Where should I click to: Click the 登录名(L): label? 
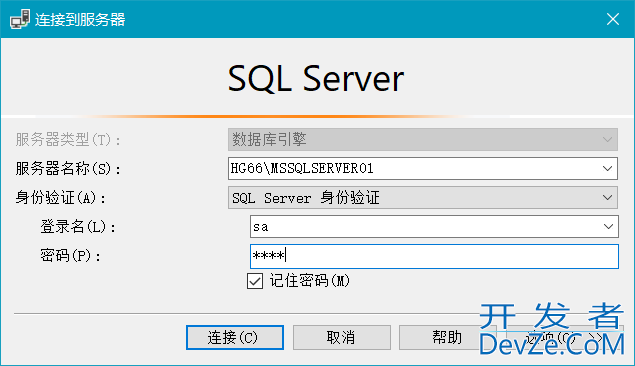pyautogui.click(x=78, y=227)
